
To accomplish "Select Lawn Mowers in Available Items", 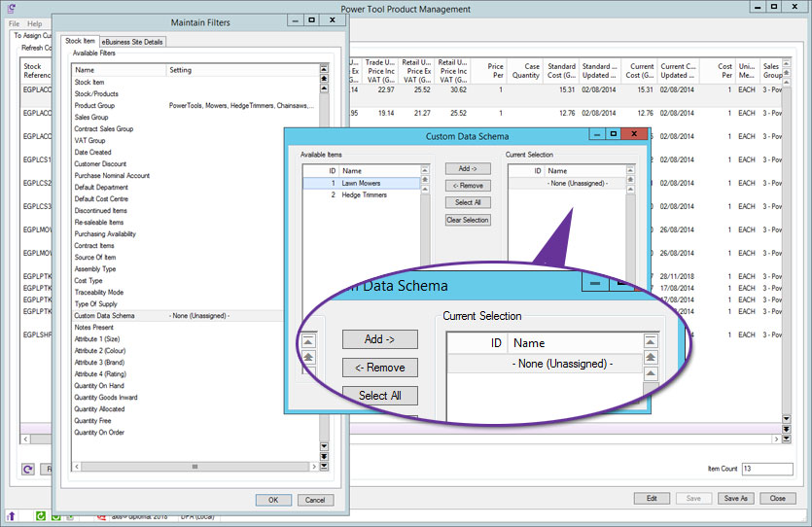I will click(x=362, y=183).
